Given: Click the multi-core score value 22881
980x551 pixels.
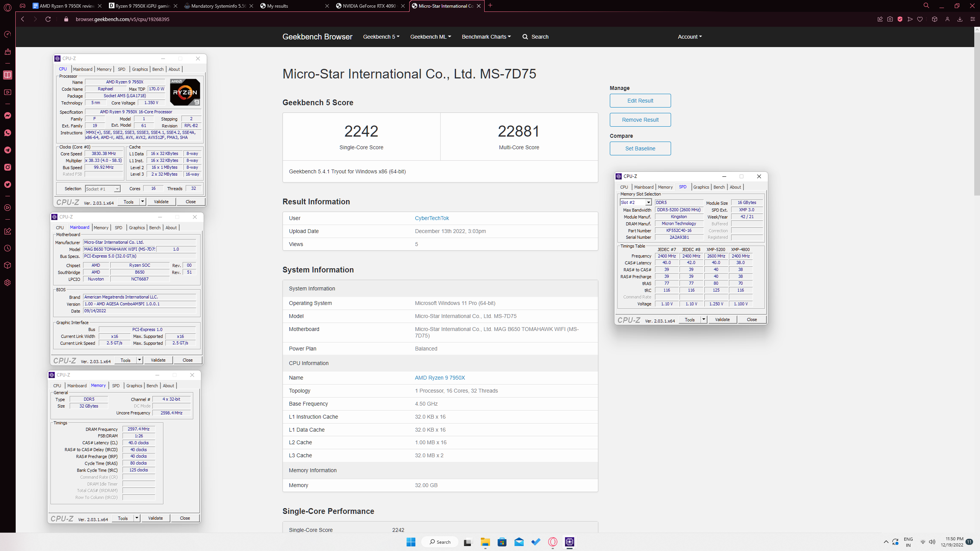Looking at the screenshot, I should [519, 131].
